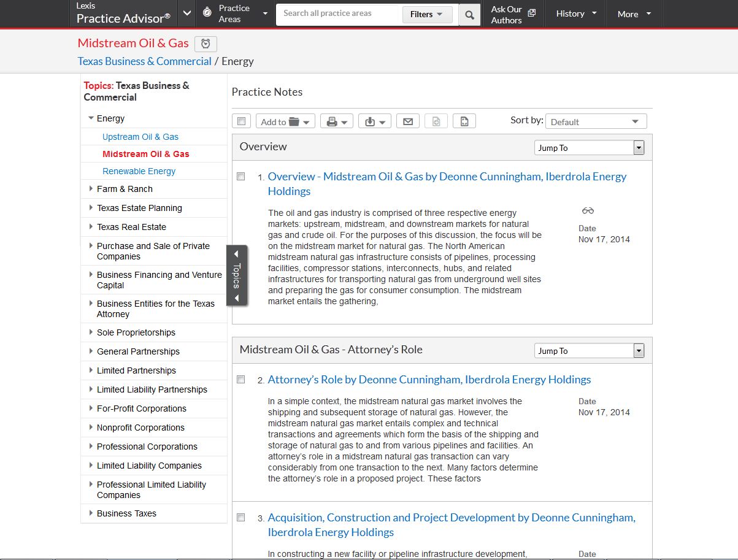Click the search magnifying glass icon
Screen dimensions: 738x560
click(x=469, y=15)
